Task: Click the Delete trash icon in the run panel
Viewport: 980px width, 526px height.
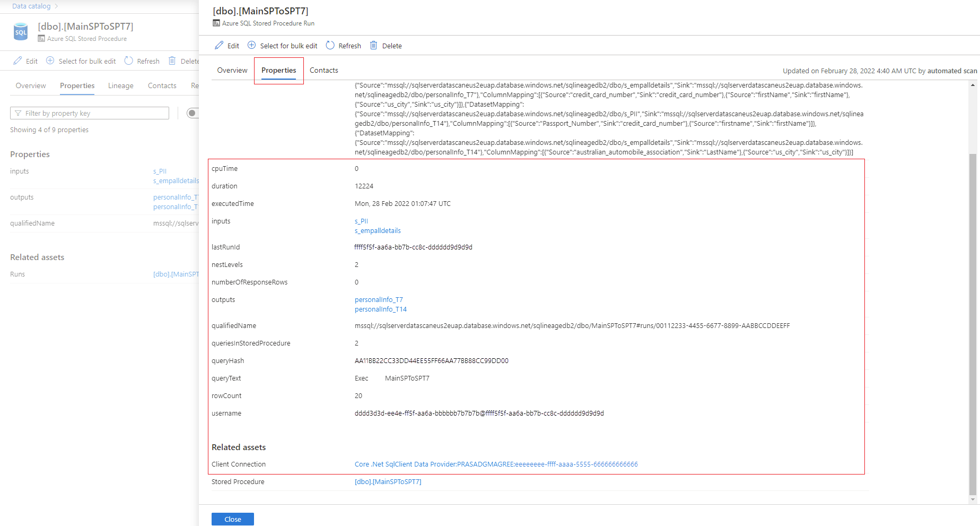Action: [374, 45]
